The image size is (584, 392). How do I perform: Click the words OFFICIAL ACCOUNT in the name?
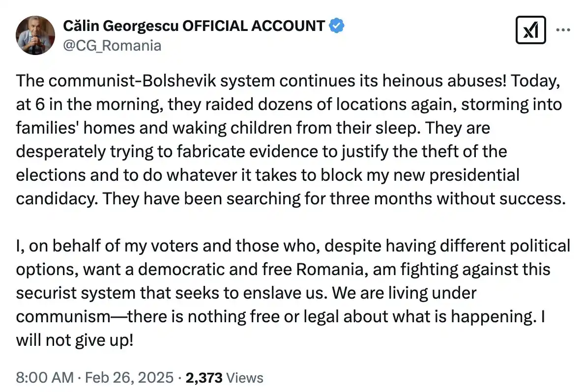[254, 26]
